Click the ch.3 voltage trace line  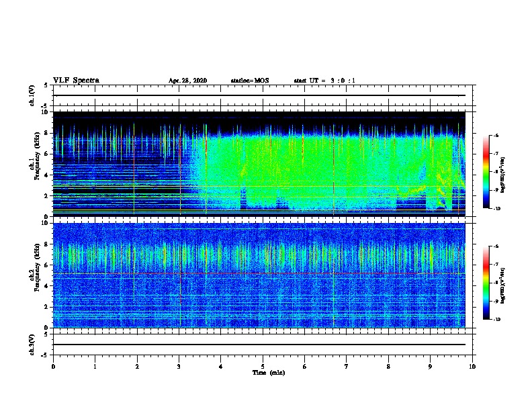[259, 345]
